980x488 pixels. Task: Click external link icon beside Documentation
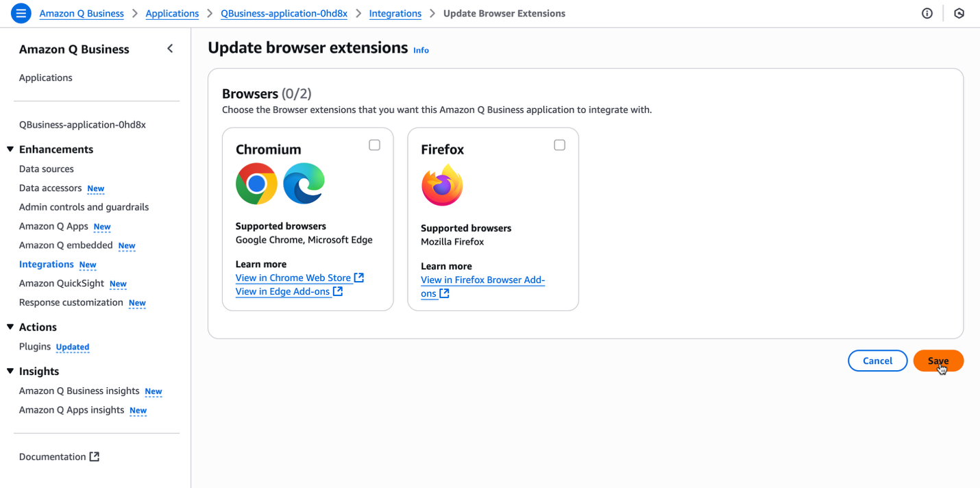tap(95, 456)
